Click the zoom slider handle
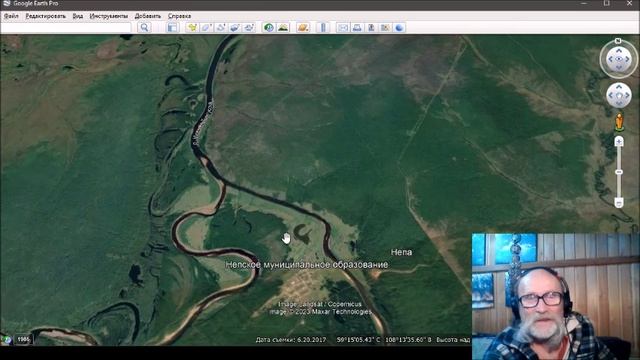The height and width of the screenshot is (360, 640). [619, 172]
